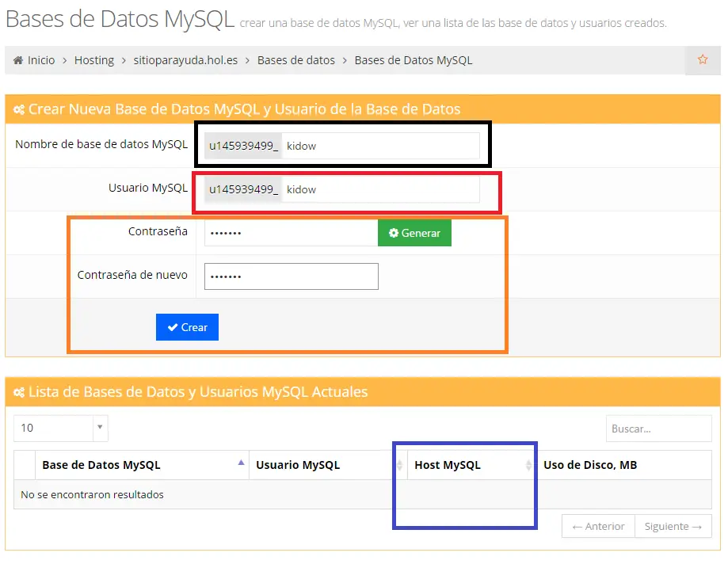Click into the Contraseña password field
Image resolution: width=728 pixels, height=583 pixels.
coord(291,233)
